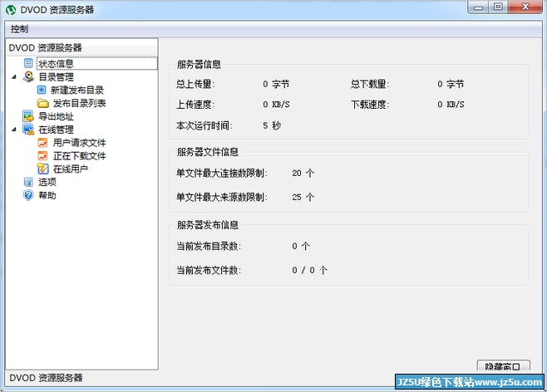Open 正在下载文件 entry

tap(80, 156)
